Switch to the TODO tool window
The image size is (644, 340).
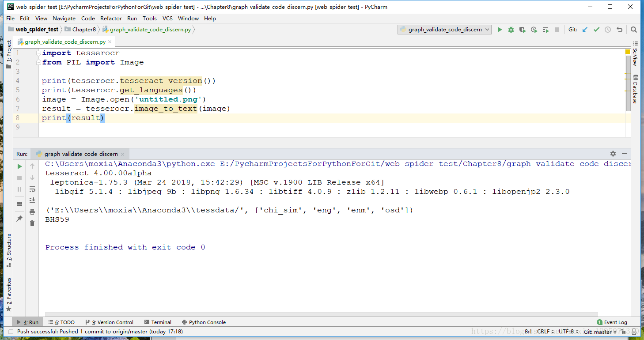pos(61,322)
